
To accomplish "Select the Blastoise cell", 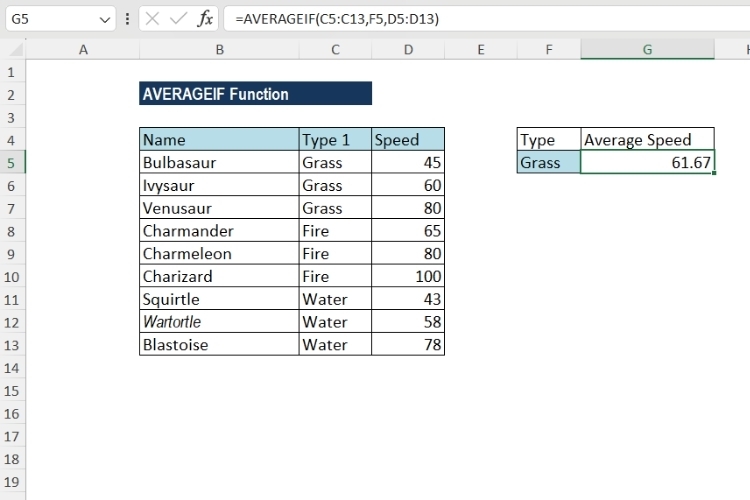I will (219, 344).
